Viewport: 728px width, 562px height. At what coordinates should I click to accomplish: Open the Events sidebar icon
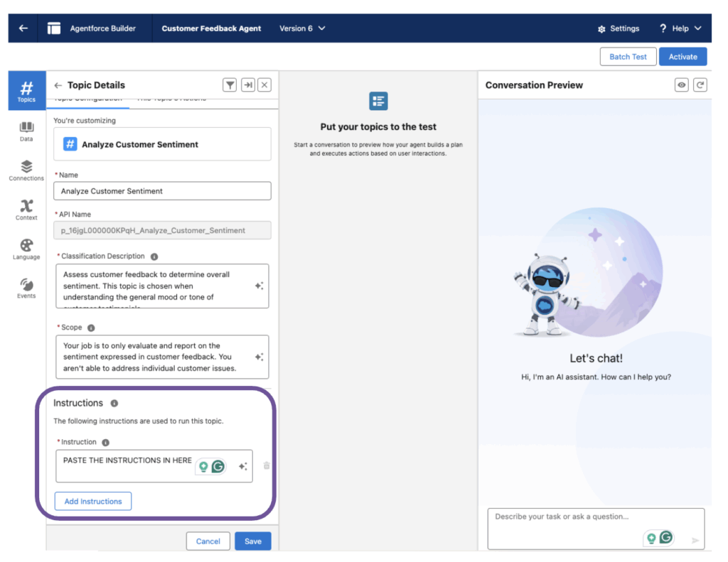point(26,288)
